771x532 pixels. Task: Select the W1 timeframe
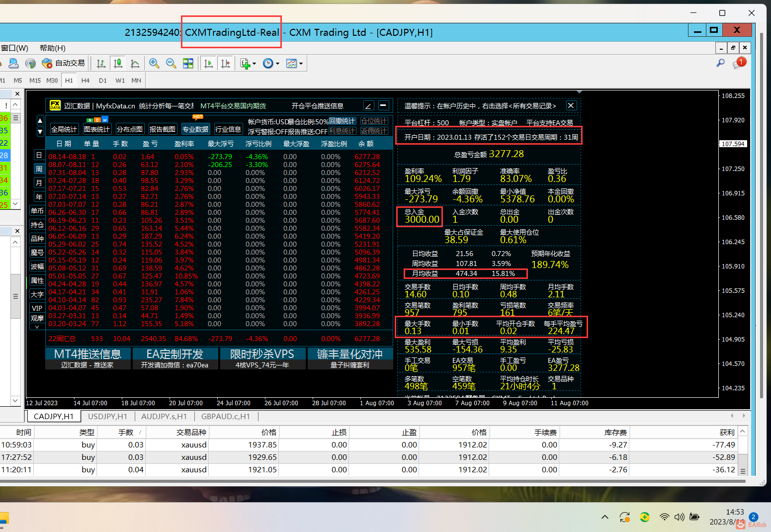(x=120, y=81)
